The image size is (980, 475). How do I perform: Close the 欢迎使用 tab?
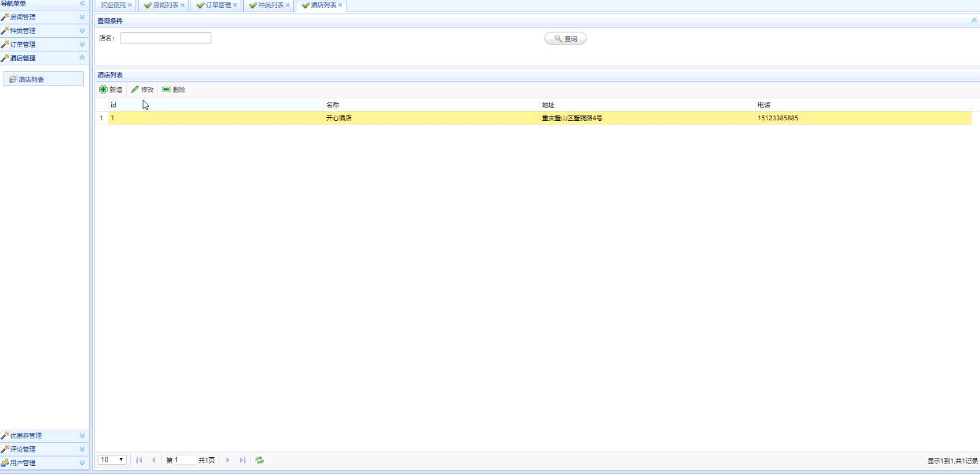(x=130, y=5)
